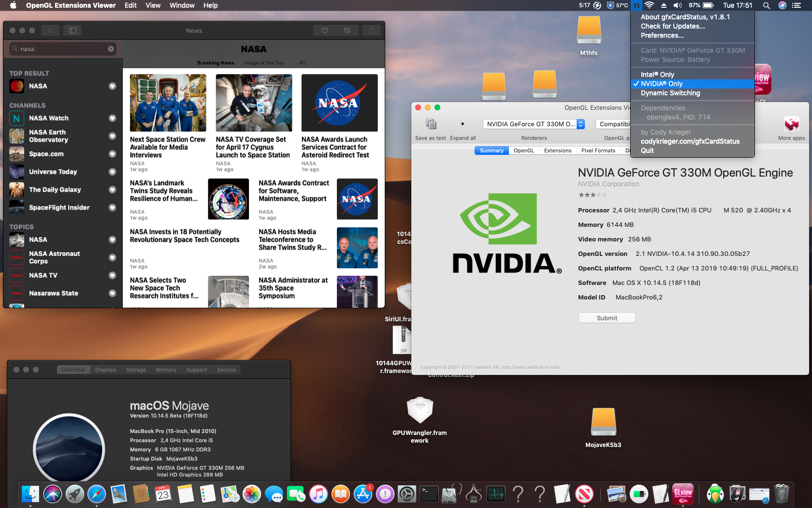Click Wi-Fi status icon in menu bar
The height and width of the screenshot is (508, 812).
click(650, 5)
